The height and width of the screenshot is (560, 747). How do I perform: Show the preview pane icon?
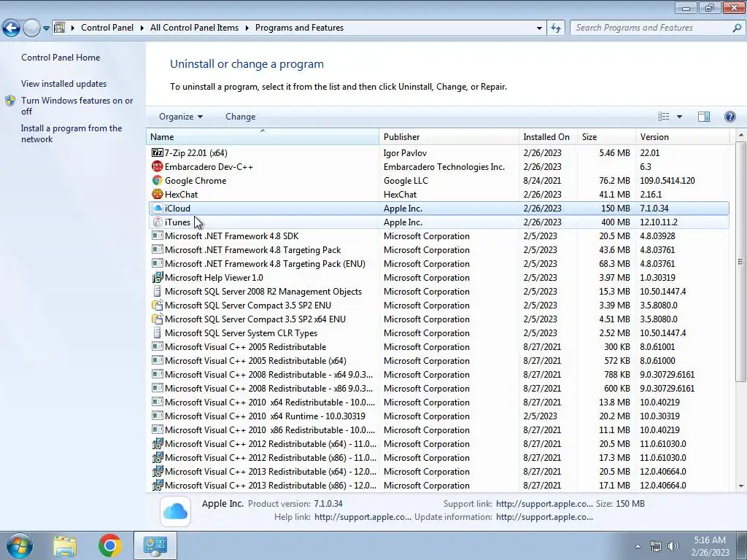tap(704, 117)
